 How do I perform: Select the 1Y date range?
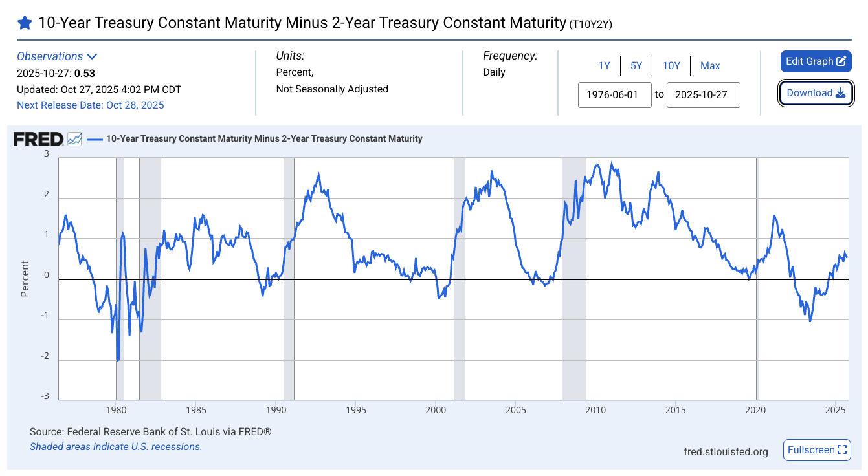tap(604, 65)
